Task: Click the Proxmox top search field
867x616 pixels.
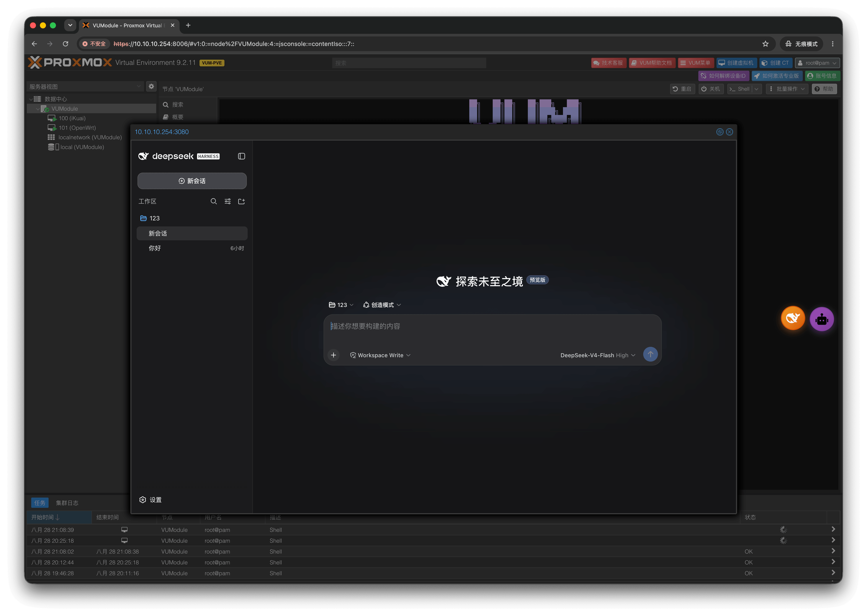Action: [x=409, y=63]
